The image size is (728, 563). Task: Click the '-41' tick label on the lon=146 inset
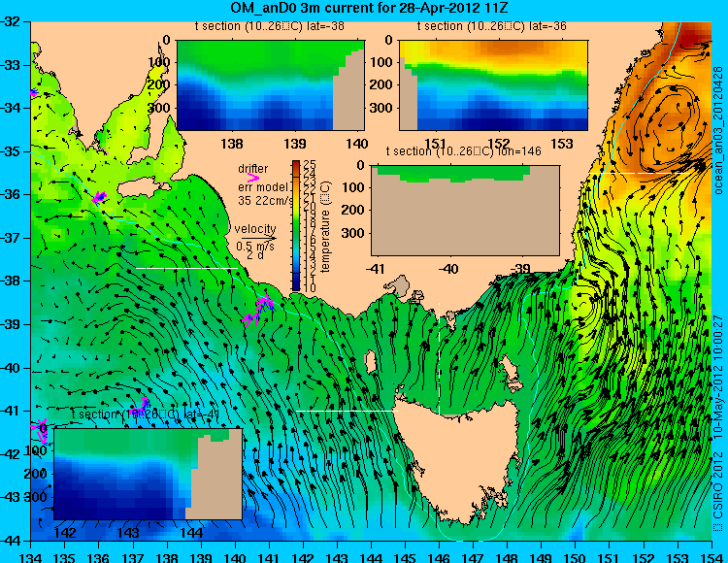376,269
